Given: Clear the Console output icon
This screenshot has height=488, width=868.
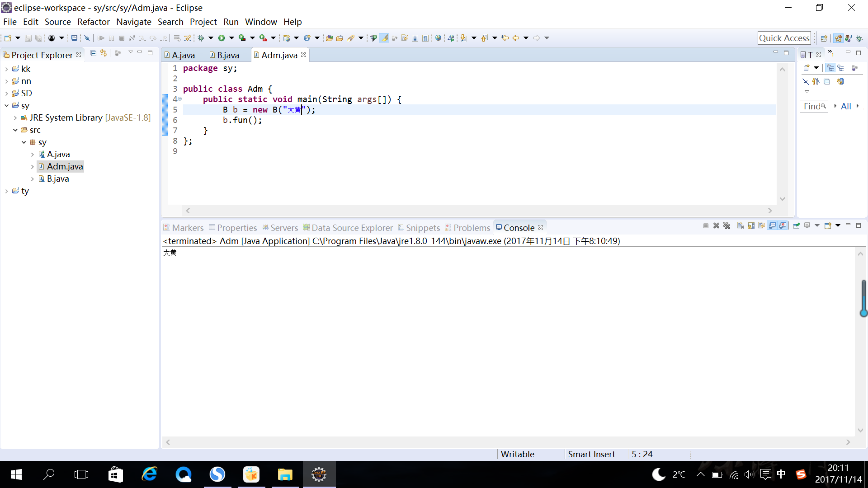Looking at the screenshot, I should [x=741, y=225].
